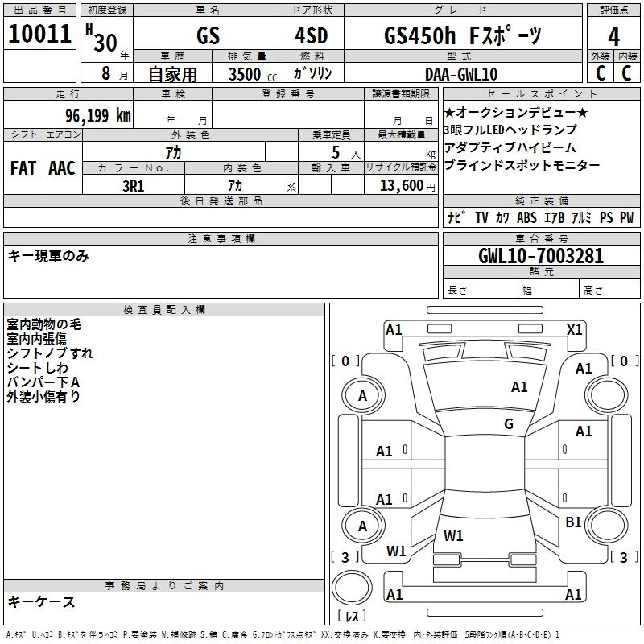This screenshot has height=644, width=644.
Task: Click ブラインドスポットモニター line
Action: point(522,166)
